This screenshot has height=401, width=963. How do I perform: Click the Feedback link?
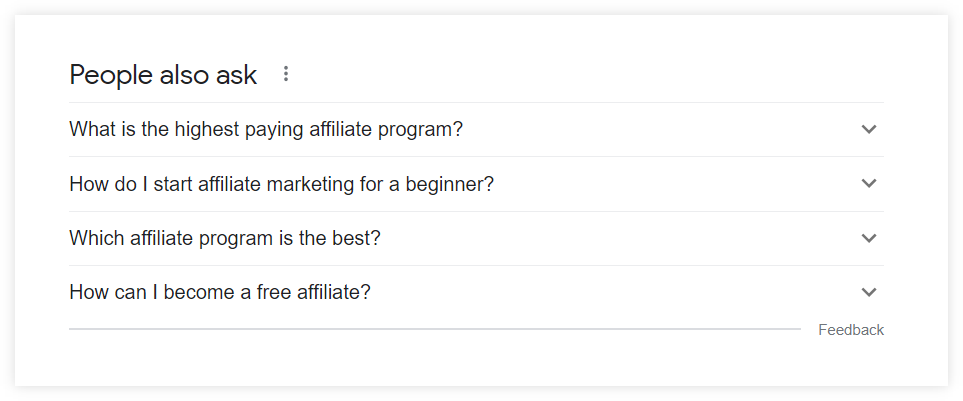tap(851, 330)
